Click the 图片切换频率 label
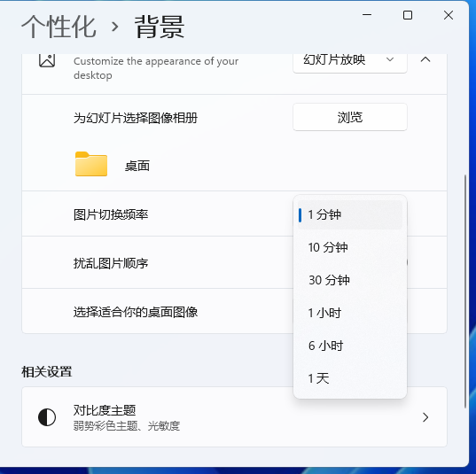 coord(111,214)
